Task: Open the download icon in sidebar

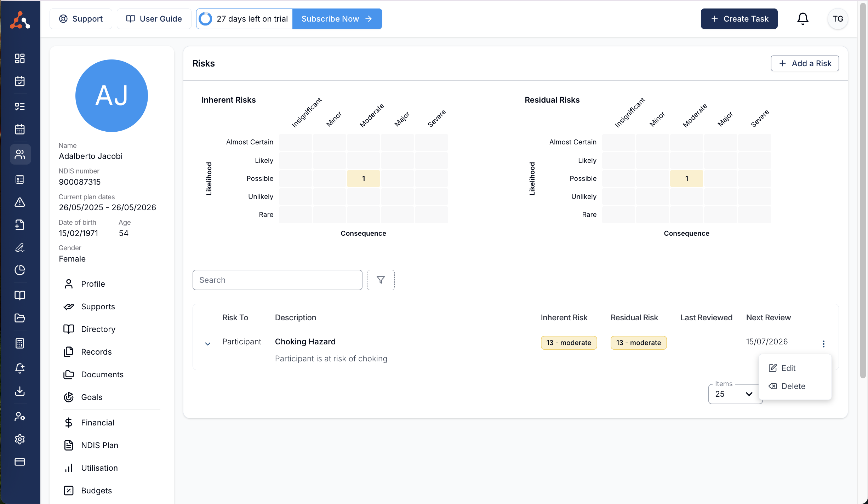Action: coord(20,391)
